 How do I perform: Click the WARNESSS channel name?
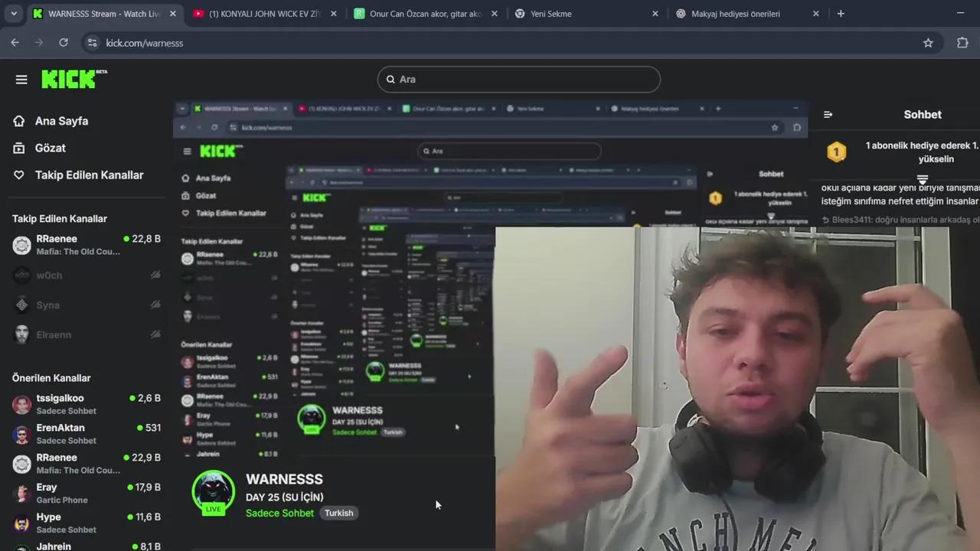click(x=284, y=479)
